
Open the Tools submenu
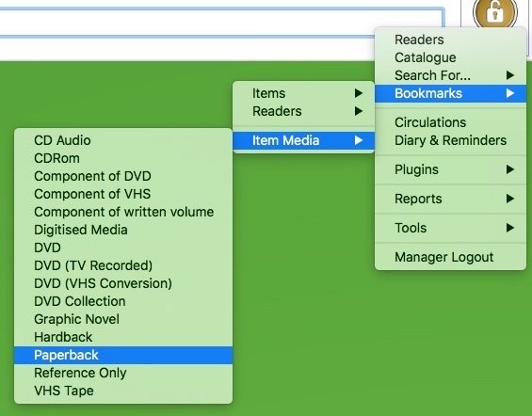pos(450,228)
